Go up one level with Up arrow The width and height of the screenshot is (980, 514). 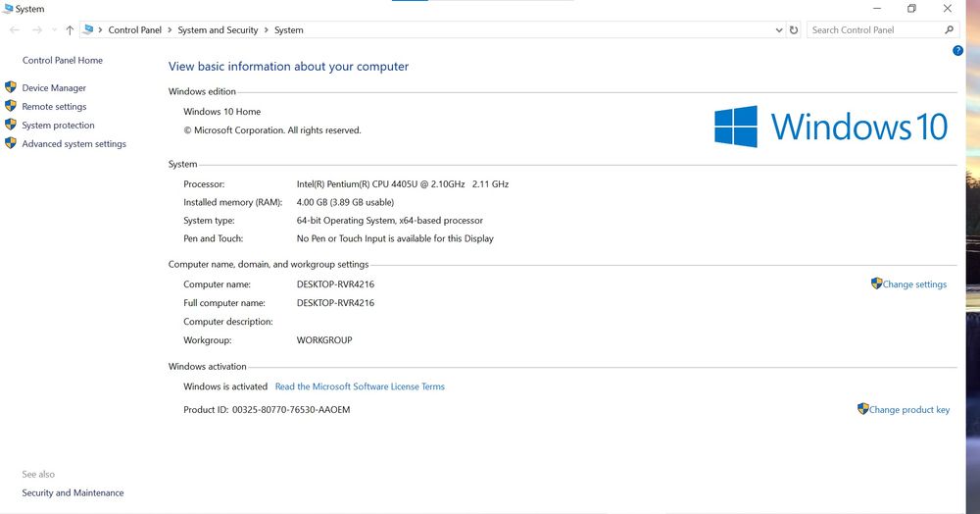[x=70, y=30]
